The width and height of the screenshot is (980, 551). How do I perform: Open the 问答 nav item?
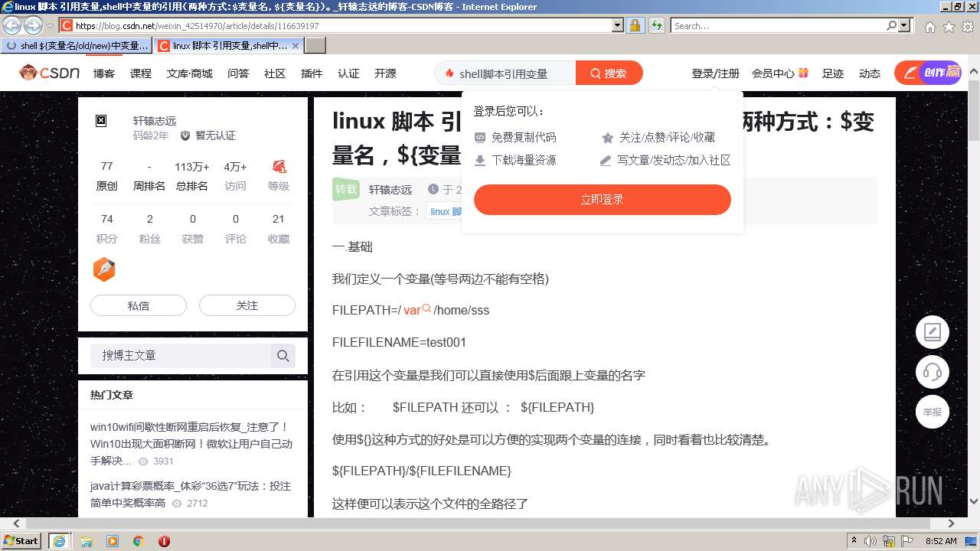[238, 73]
